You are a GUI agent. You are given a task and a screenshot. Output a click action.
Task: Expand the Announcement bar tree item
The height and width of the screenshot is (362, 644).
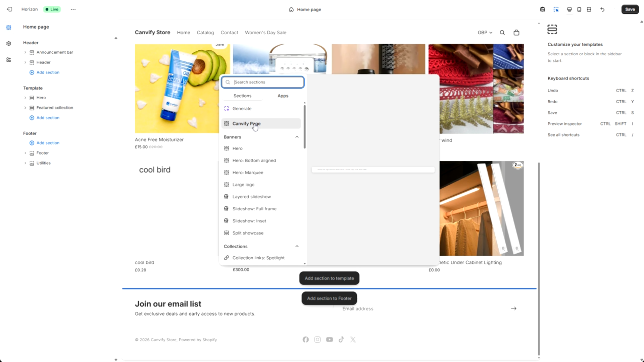click(25, 52)
